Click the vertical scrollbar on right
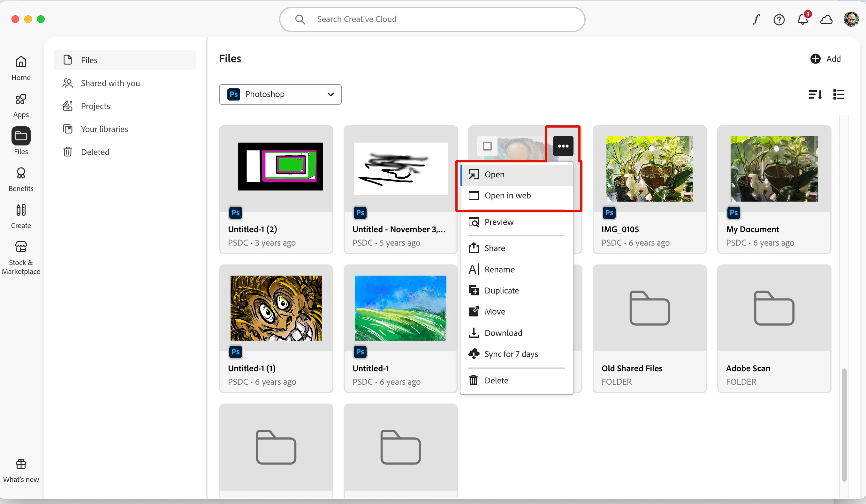866x504 pixels. [844, 424]
